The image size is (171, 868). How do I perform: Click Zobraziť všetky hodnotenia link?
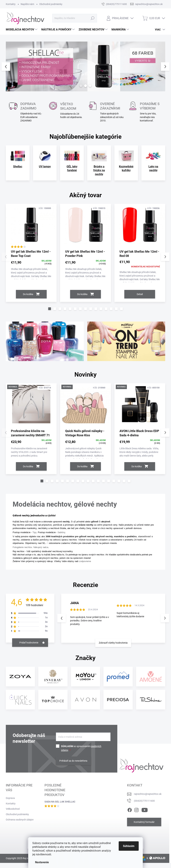(x=113, y=643)
